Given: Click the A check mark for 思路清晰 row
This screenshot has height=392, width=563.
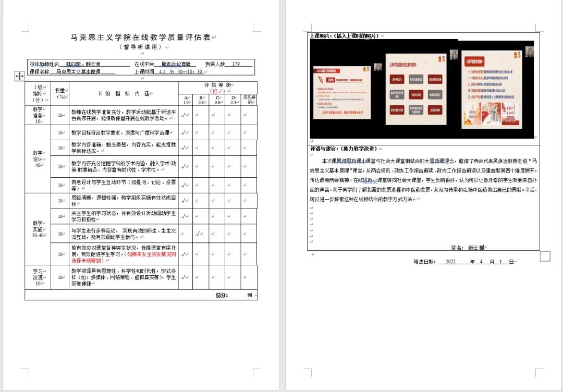Looking at the screenshot, I should click(184, 201).
